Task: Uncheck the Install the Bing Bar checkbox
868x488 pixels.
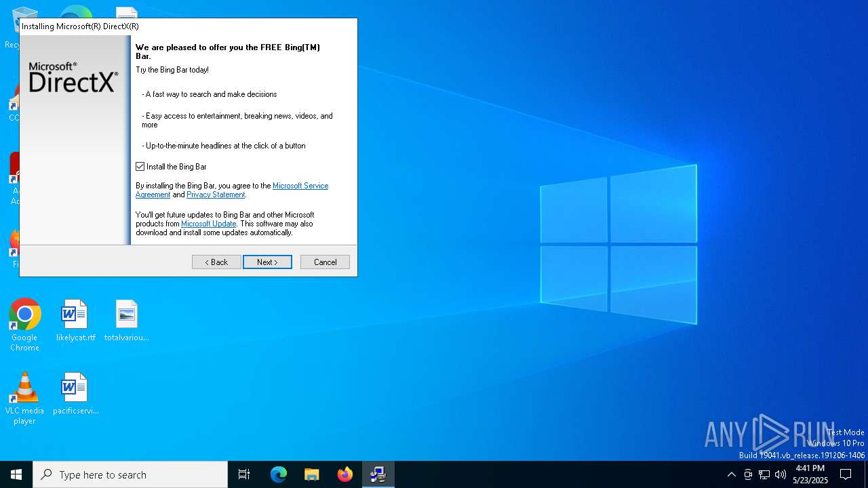Action: 140,167
